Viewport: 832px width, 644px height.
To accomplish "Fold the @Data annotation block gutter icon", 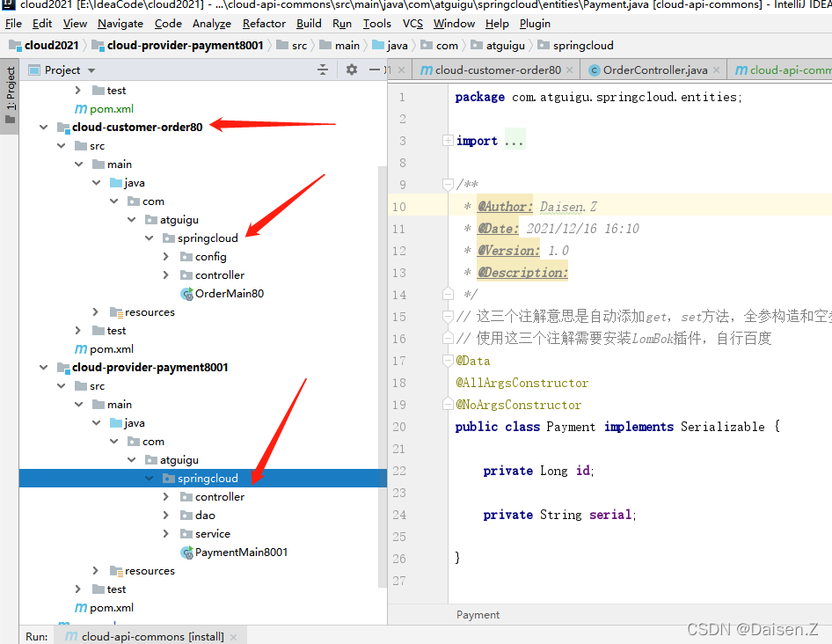I will 448,361.
